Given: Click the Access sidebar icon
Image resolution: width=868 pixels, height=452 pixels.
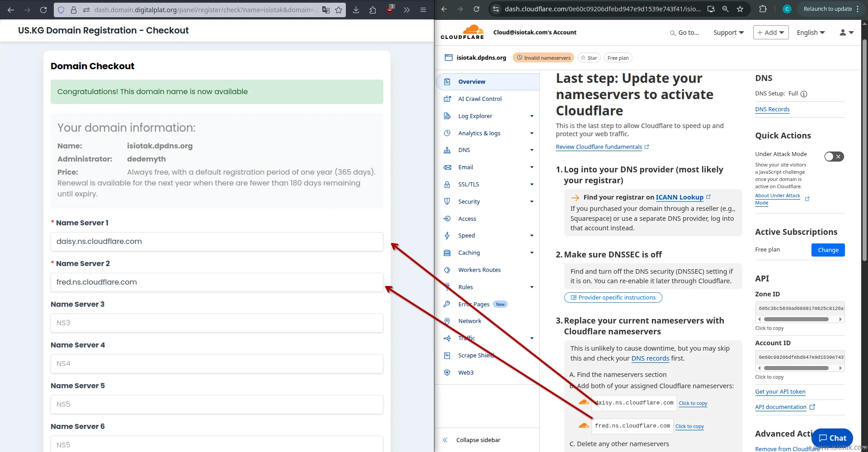Looking at the screenshot, I should [447, 219].
